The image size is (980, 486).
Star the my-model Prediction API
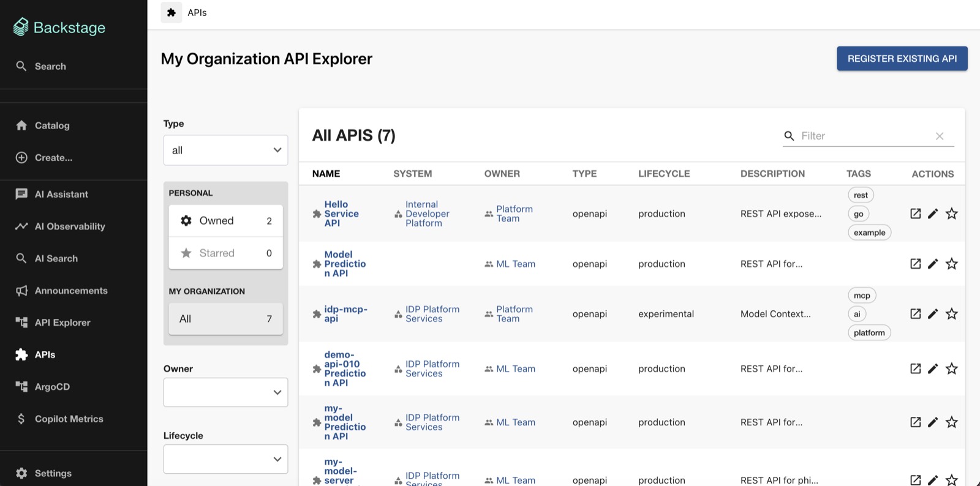[x=951, y=422]
